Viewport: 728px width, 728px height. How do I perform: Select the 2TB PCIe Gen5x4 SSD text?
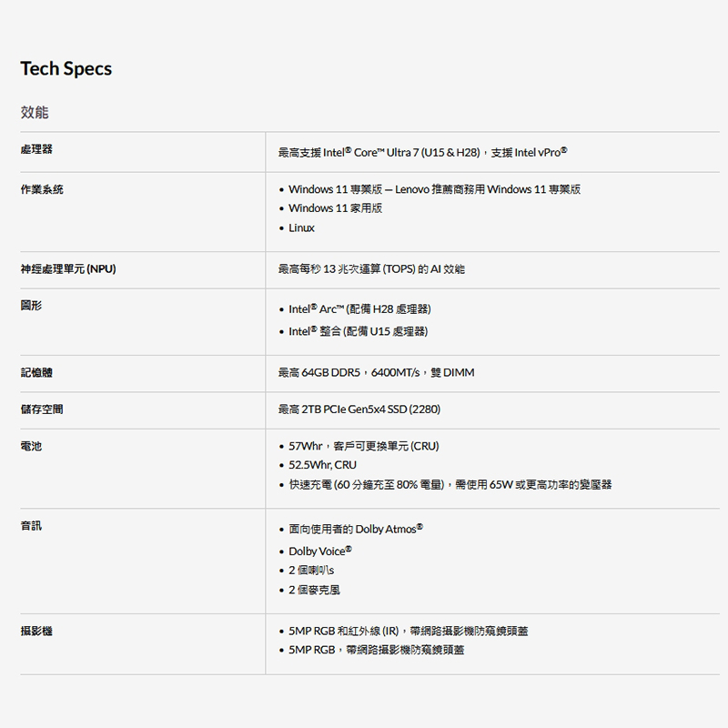tap(359, 409)
